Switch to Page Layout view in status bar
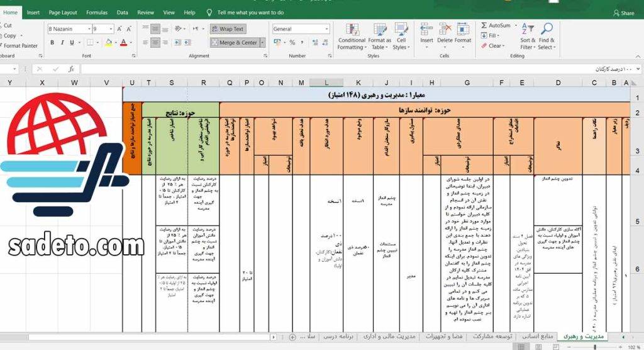Image resolution: width=644 pixels, height=350 pixels. coord(538,347)
